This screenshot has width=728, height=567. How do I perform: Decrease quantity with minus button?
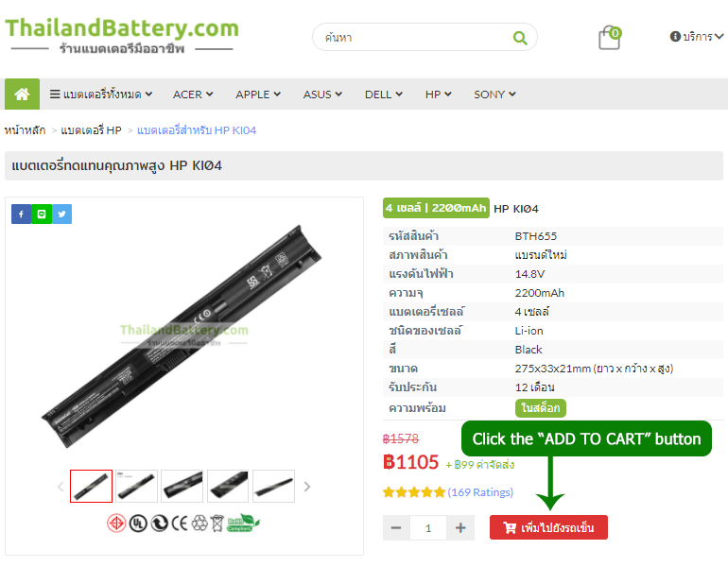pyautogui.click(x=396, y=527)
